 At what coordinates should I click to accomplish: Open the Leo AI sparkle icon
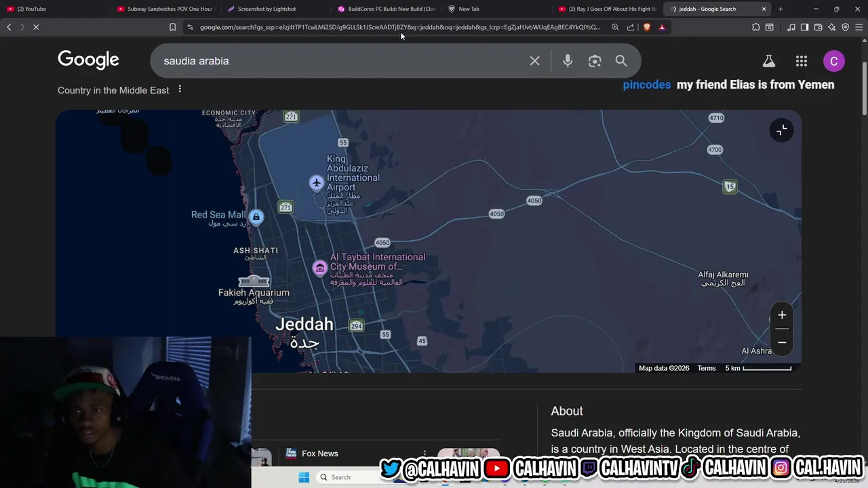pos(832,27)
